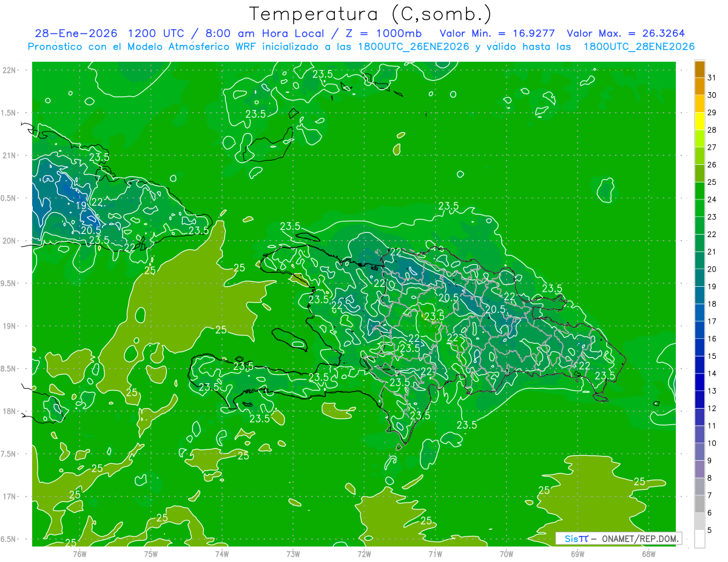Select the 'Valor Min. = 16.9277' value
728x562 pixels.
click(x=497, y=33)
